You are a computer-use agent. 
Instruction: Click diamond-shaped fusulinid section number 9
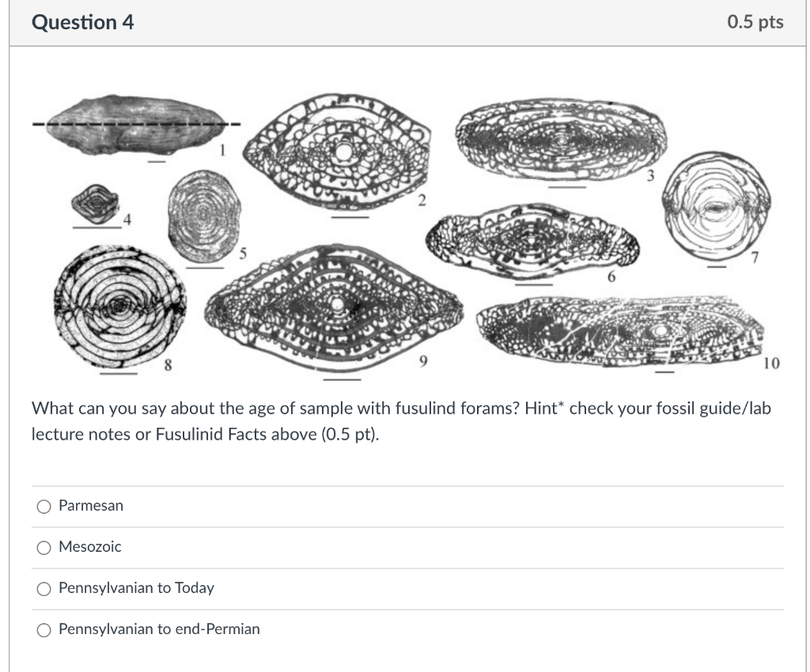click(334, 308)
